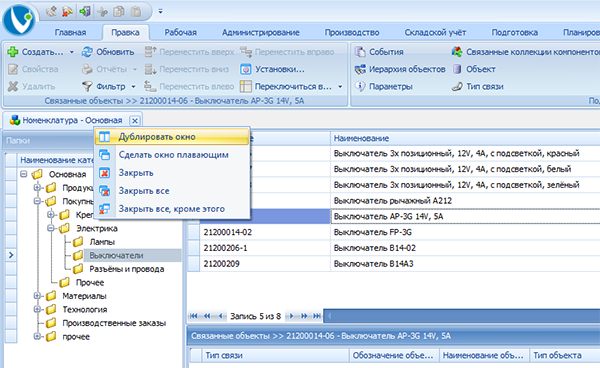This screenshot has width=600, height=368.
Task: Open the Администрирование ribbon tab
Action: pyautogui.click(x=261, y=33)
